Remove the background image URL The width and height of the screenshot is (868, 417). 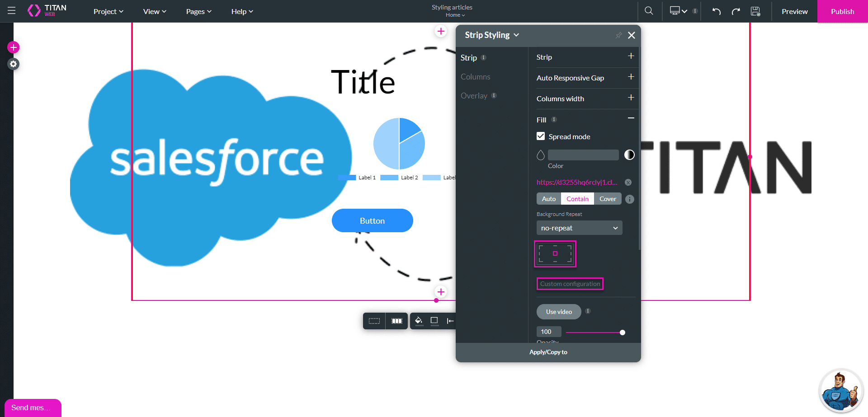pyautogui.click(x=628, y=183)
